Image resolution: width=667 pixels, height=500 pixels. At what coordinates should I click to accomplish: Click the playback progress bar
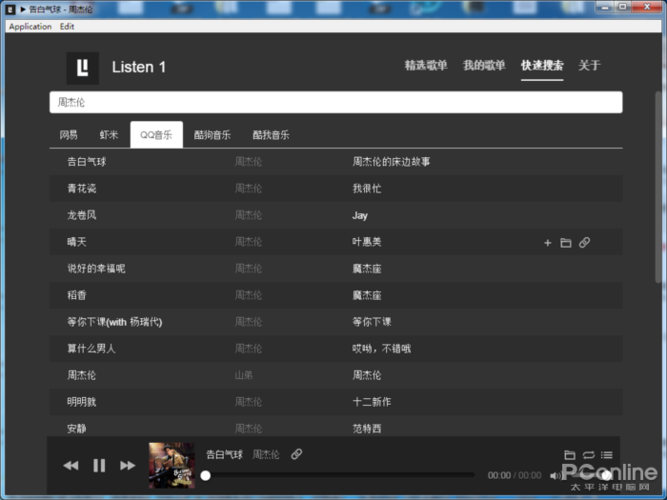(x=340, y=475)
